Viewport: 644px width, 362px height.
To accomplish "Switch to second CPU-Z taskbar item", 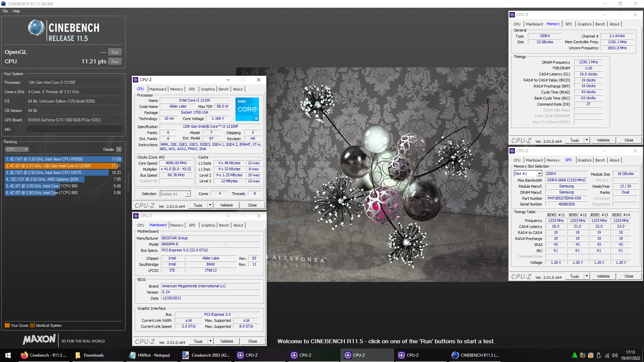I will (x=313, y=355).
